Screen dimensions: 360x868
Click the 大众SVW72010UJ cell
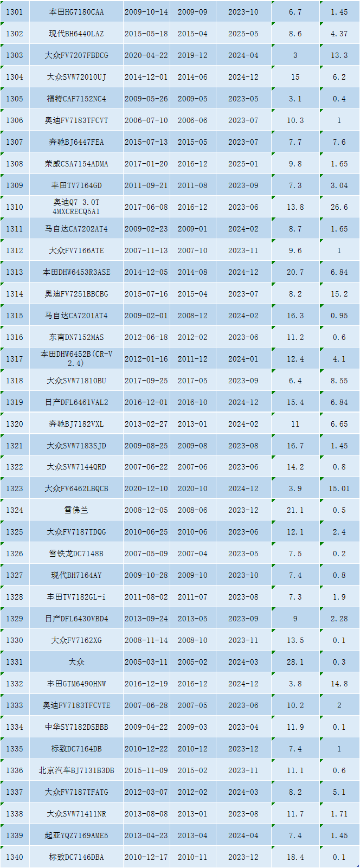(x=76, y=77)
